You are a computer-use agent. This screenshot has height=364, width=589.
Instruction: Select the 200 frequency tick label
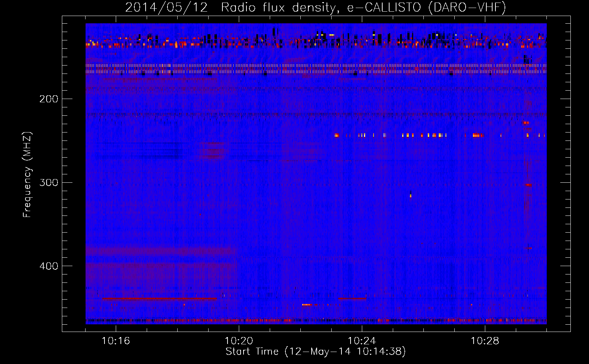pos(49,99)
